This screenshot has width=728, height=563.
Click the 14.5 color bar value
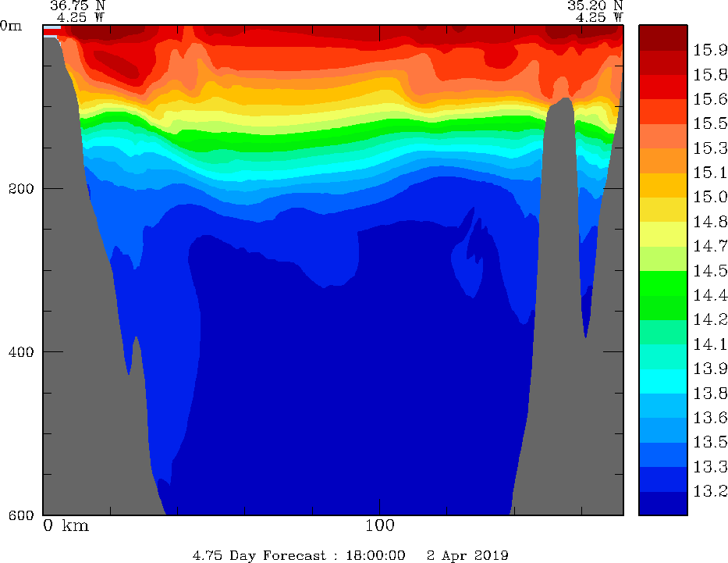[x=710, y=271]
